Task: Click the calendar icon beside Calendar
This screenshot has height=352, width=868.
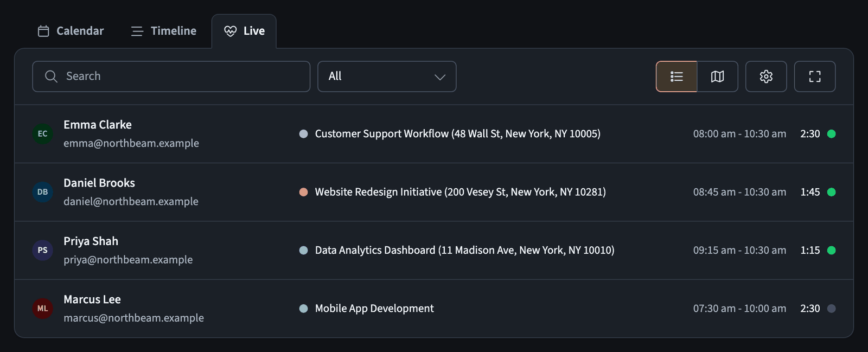Action: (43, 31)
